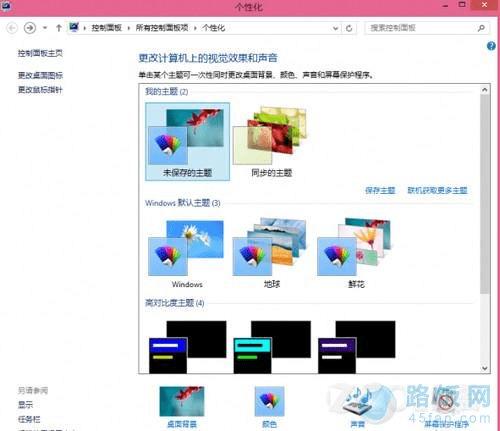This screenshot has width=500, height=431.
Task: Click 联机获取更多主题 link
Action: 437,191
